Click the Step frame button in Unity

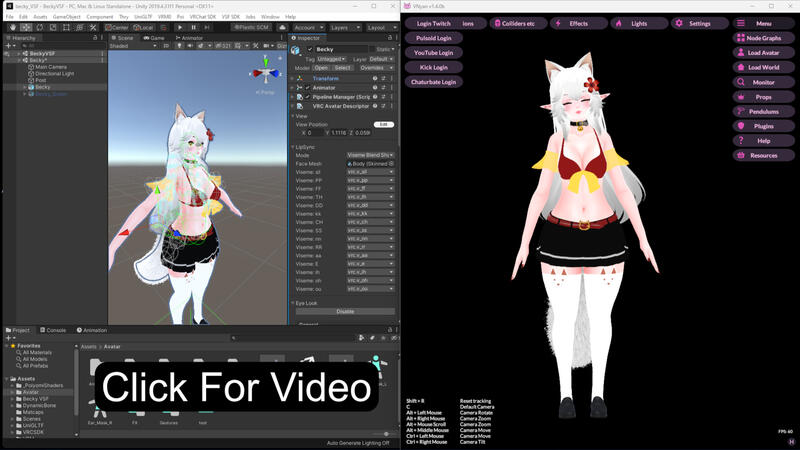click(207, 27)
